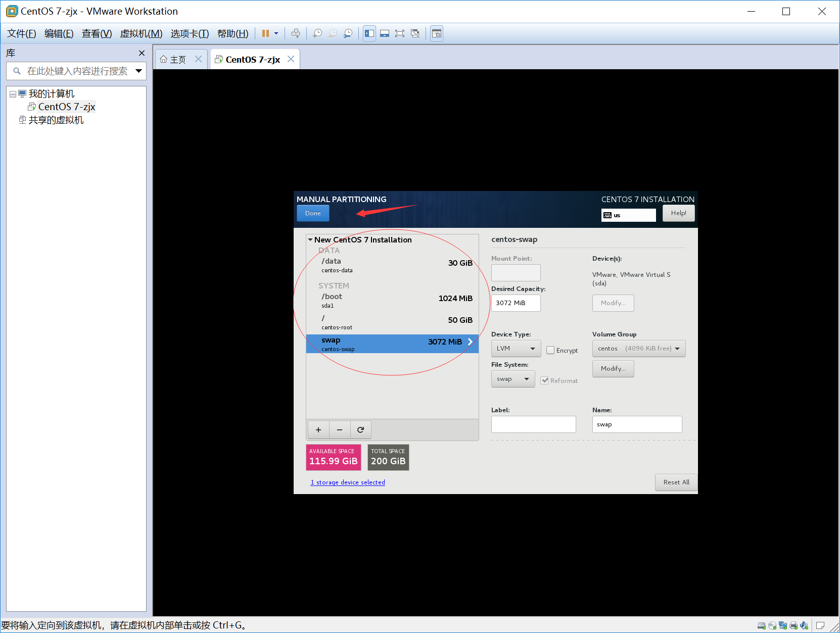Viewport: 840px width, 633px height.
Task: Remove selected mount point with minus
Action: [x=340, y=430]
